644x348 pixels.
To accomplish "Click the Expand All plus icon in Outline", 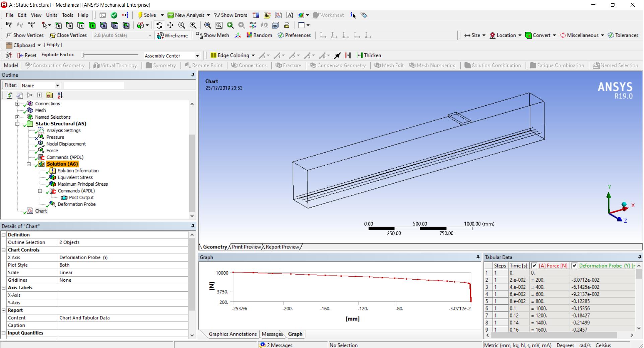I will click(40, 95).
